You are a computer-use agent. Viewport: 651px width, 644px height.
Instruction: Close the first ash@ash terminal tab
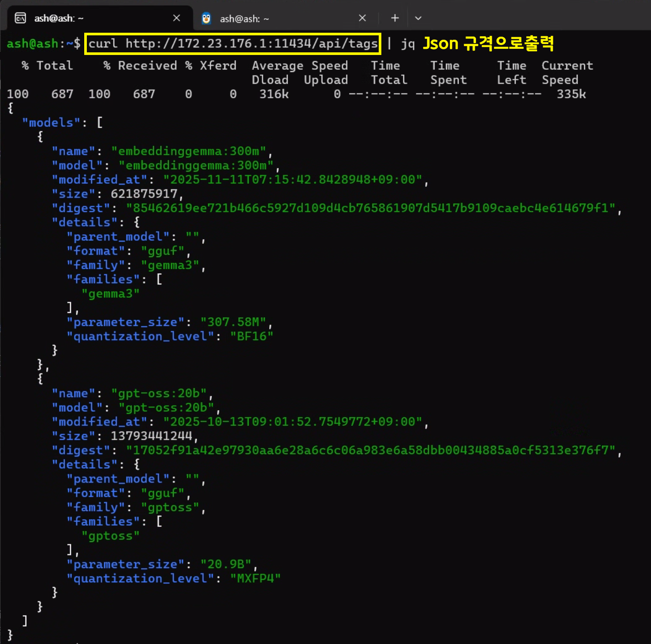(177, 18)
